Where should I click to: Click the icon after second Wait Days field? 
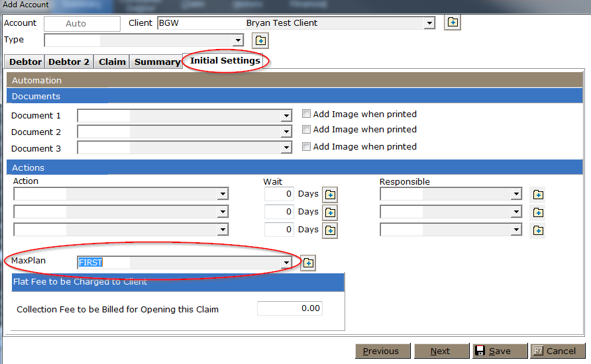330,212
